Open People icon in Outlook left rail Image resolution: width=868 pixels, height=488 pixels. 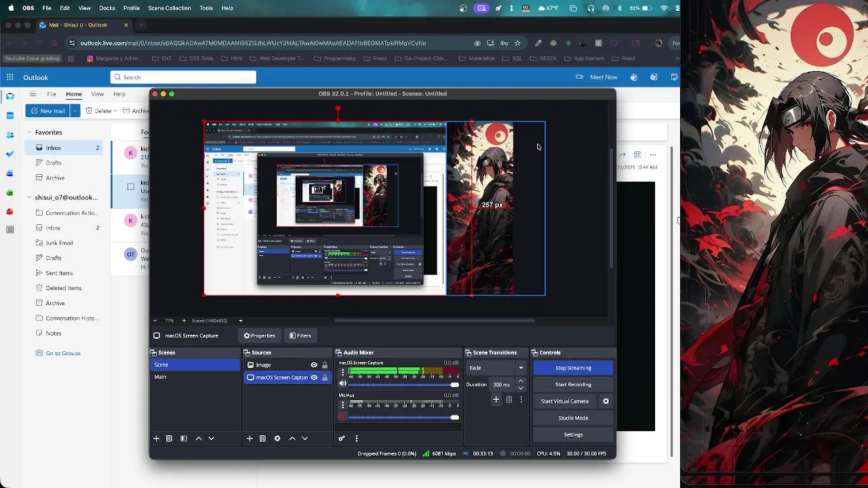[9, 135]
